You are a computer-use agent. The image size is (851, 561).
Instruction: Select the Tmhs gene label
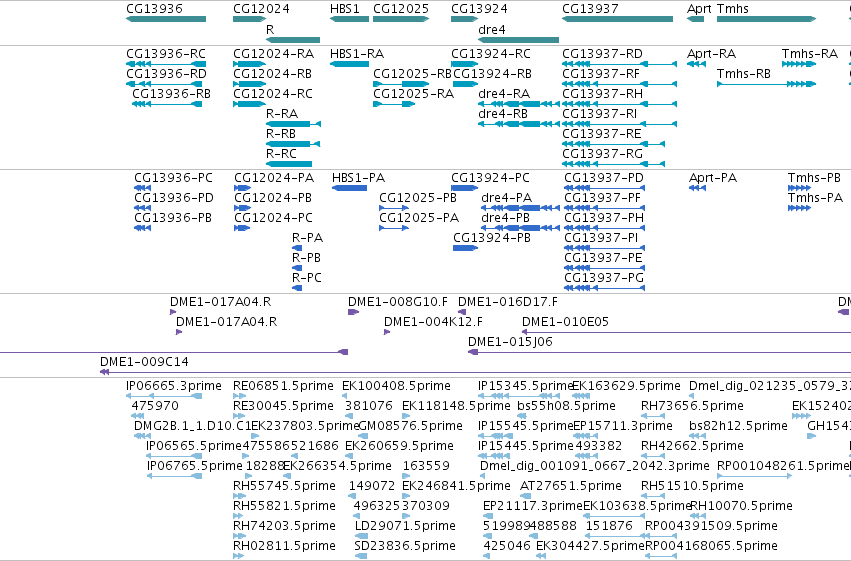[x=733, y=9]
